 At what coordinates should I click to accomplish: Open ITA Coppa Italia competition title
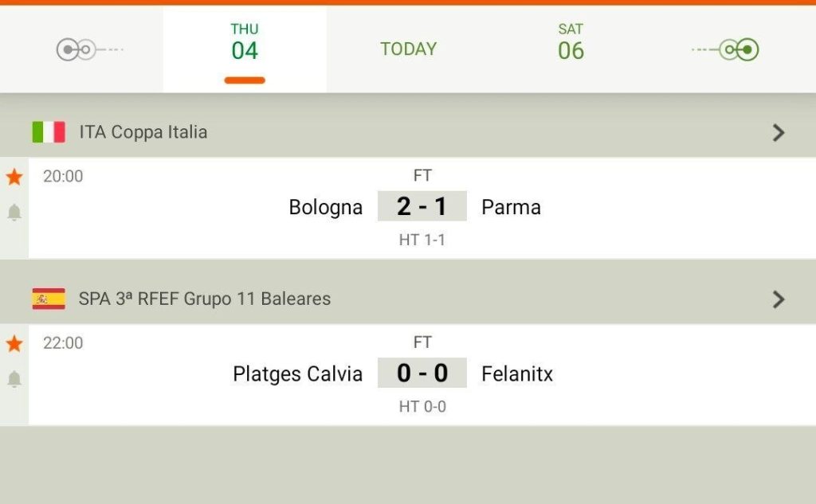pyautogui.click(x=143, y=132)
